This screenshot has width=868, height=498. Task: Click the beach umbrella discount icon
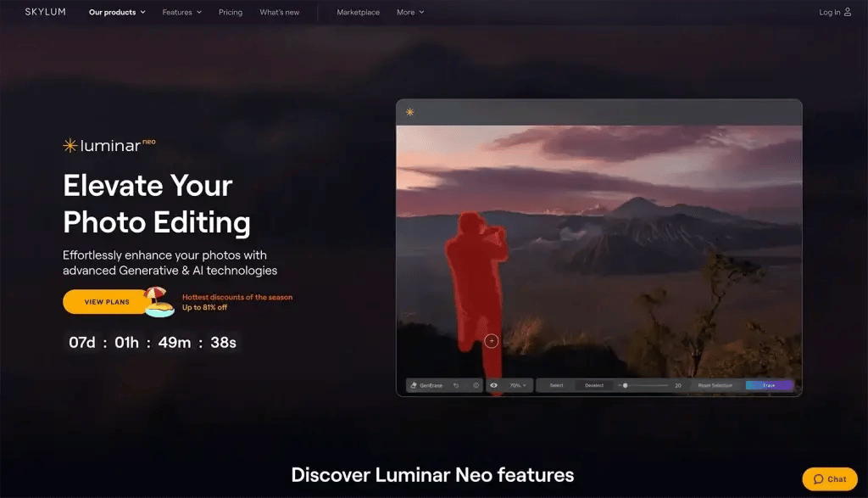[x=159, y=302]
